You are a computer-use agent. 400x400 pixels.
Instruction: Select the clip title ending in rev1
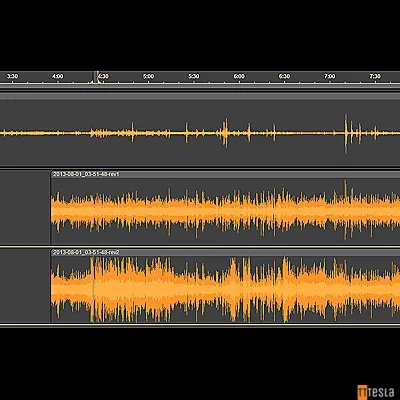pos(86,174)
